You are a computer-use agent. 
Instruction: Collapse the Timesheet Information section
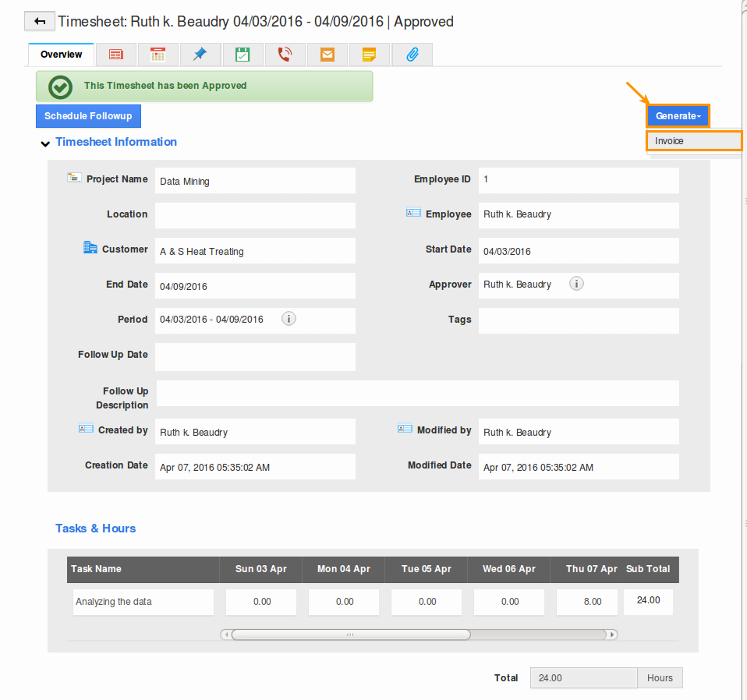pos(45,143)
